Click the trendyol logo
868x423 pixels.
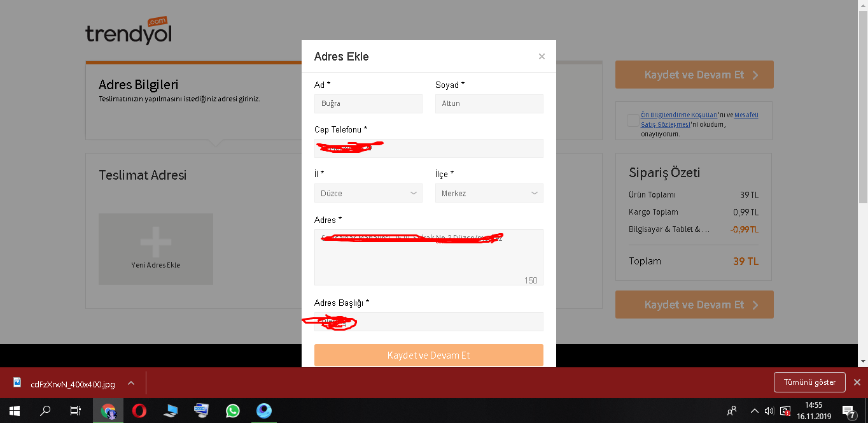pos(129,31)
